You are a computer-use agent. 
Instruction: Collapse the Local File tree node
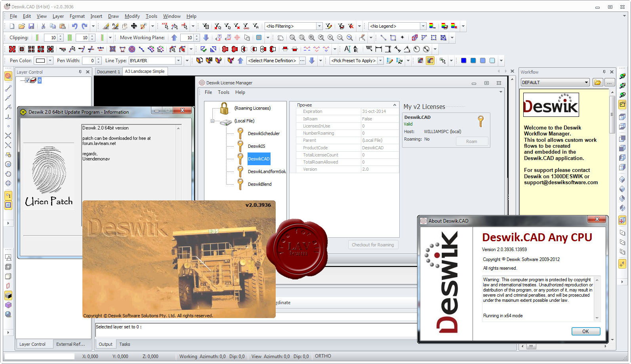pos(213,121)
